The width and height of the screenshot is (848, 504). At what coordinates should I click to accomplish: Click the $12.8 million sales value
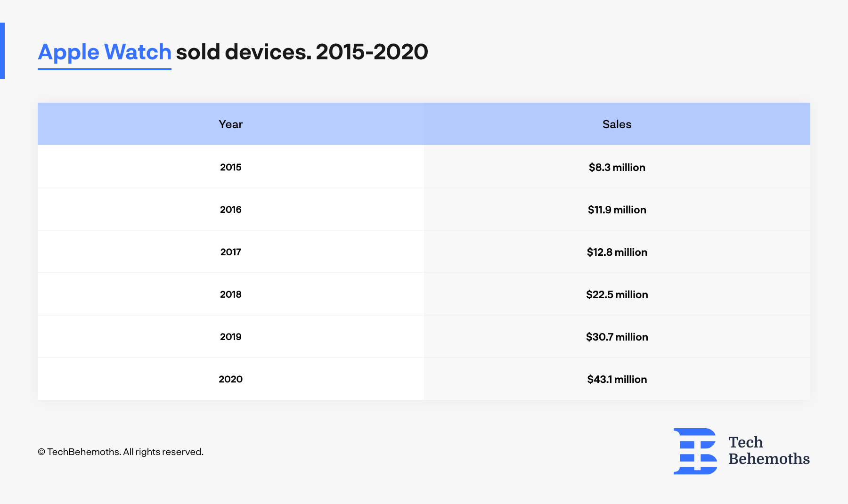617,252
